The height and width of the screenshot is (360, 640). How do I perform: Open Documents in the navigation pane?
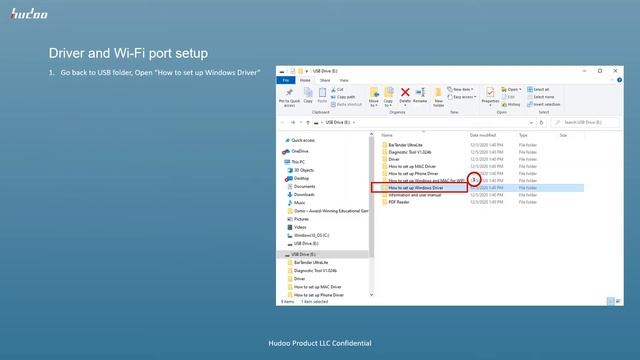[x=301, y=187]
